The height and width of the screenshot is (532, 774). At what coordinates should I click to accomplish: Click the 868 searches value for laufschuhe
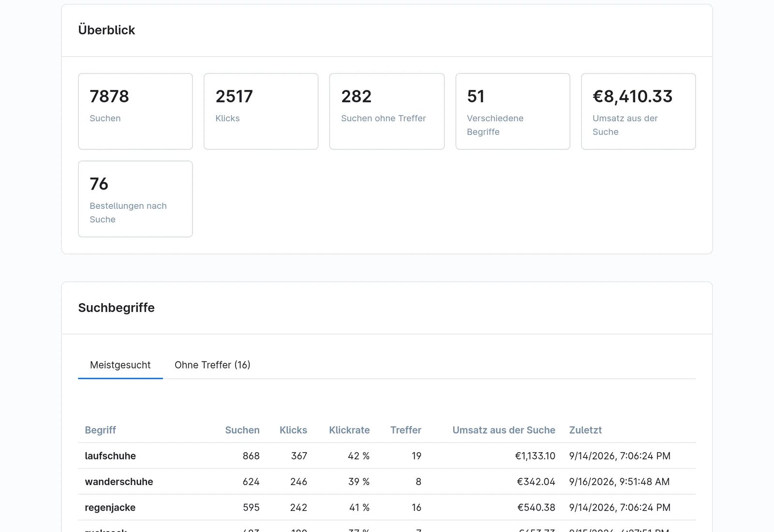pyautogui.click(x=251, y=456)
